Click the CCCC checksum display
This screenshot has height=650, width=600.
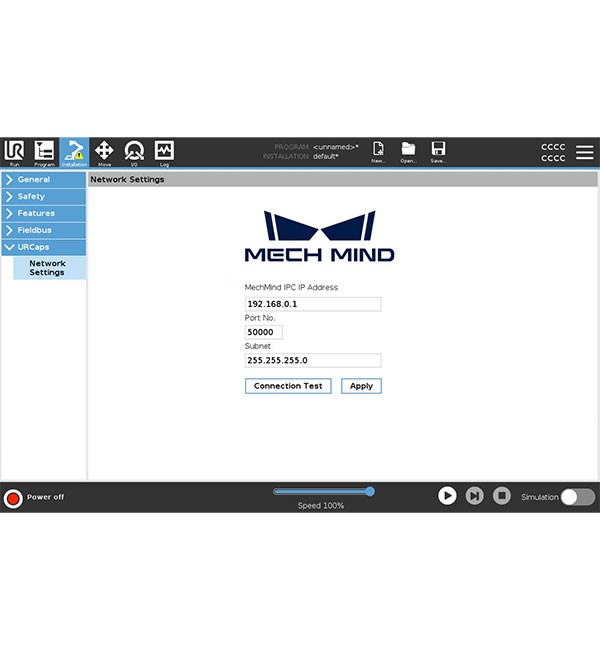point(553,153)
